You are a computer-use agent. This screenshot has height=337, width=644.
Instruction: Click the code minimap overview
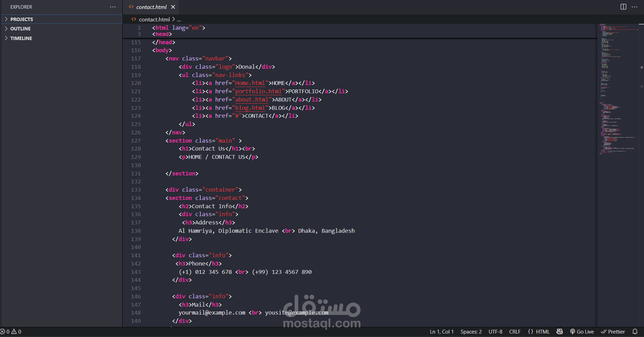[618, 89]
